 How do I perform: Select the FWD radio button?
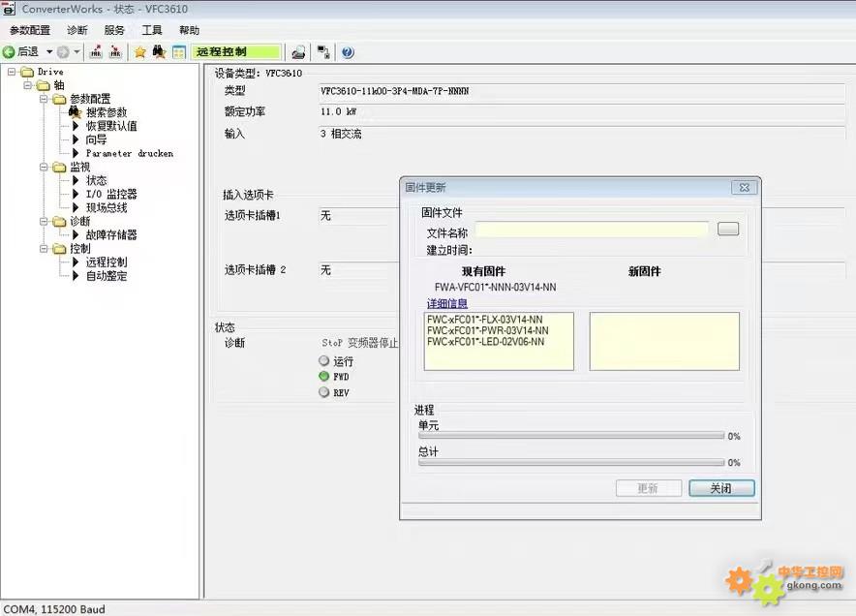pyautogui.click(x=324, y=377)
